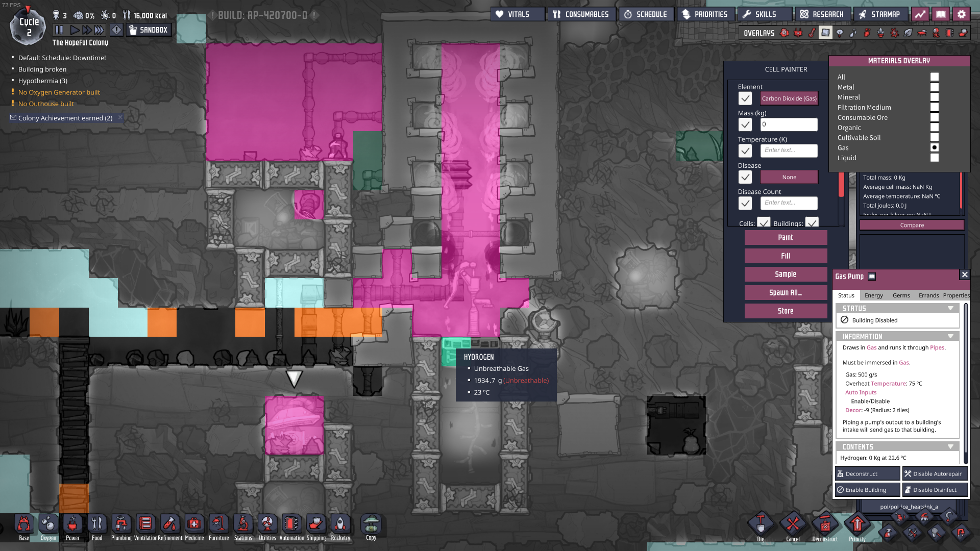Open the Oxygen overlay
This screenshot has height=551, width=980.
point(785,33)
